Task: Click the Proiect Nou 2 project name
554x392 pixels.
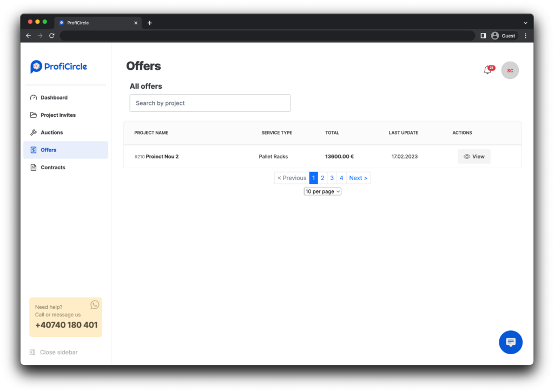Action: tap(162, 156)
